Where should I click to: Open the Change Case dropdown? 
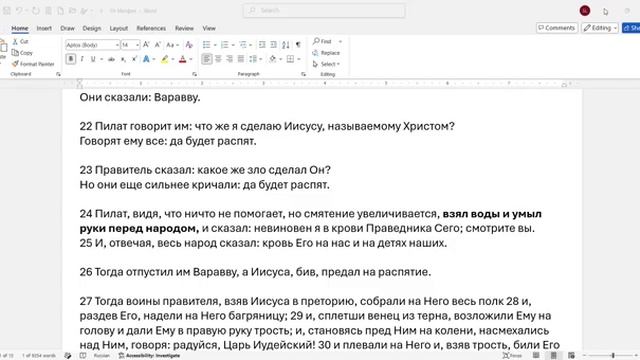[172, 44]
